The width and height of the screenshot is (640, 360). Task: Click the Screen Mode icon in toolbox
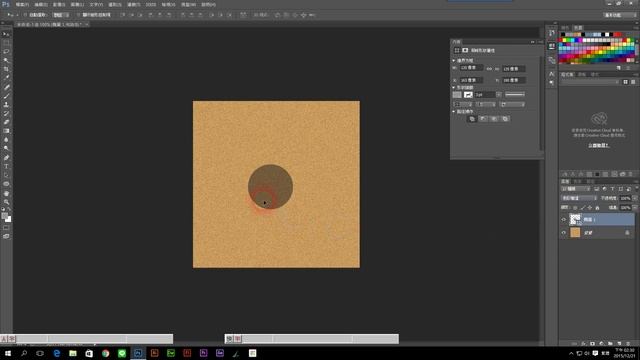point(6,236)
